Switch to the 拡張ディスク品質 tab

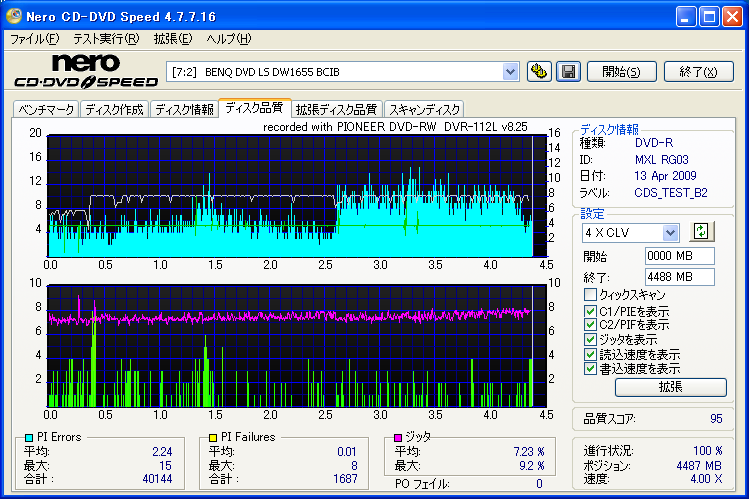click(336, 109)
